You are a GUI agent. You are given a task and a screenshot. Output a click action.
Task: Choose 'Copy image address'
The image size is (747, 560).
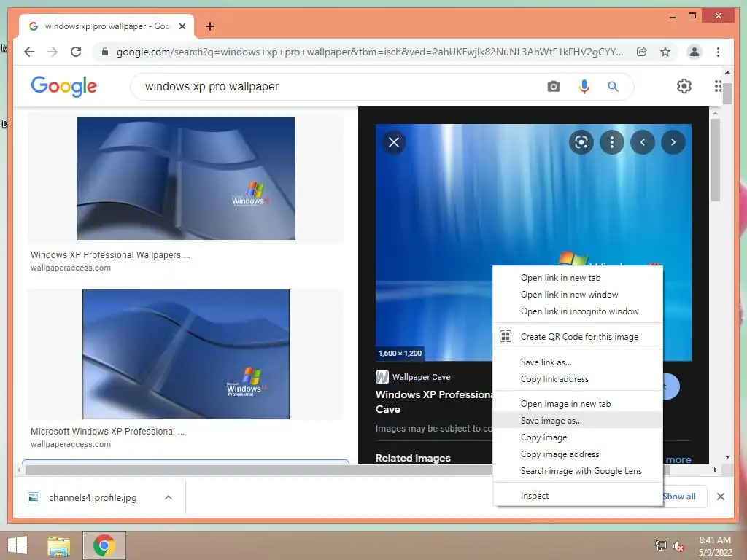pyautogui.click(x=578, y=454)
